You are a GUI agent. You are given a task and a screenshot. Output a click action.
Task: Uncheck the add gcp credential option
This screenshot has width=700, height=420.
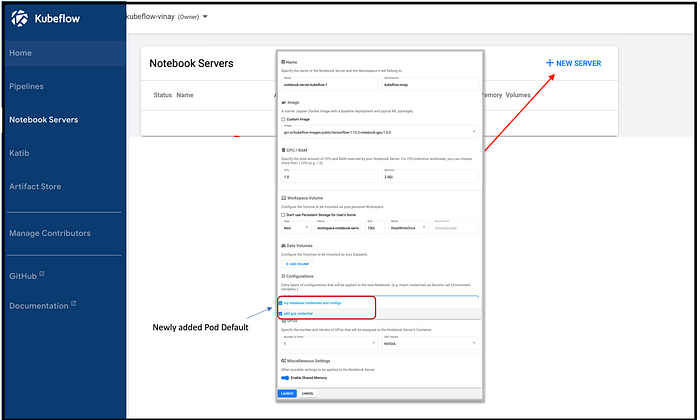pyautogui.click(x=280, y=314)
